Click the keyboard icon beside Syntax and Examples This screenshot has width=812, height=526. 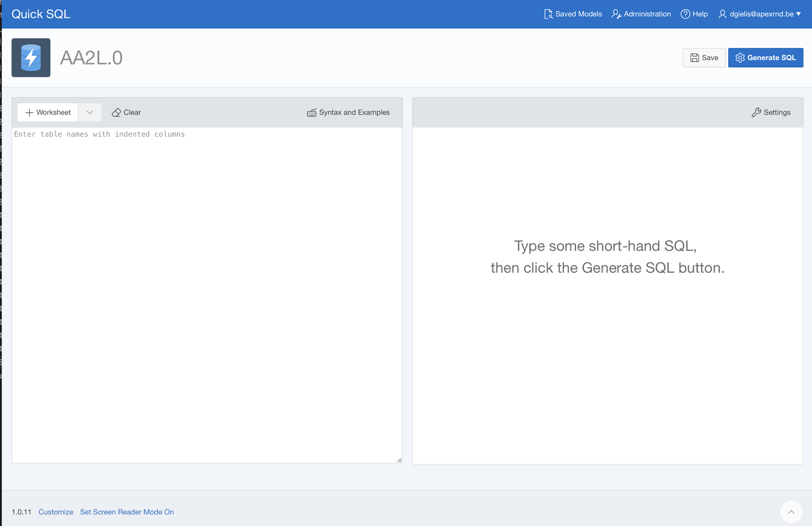click(x=312, y=112)
